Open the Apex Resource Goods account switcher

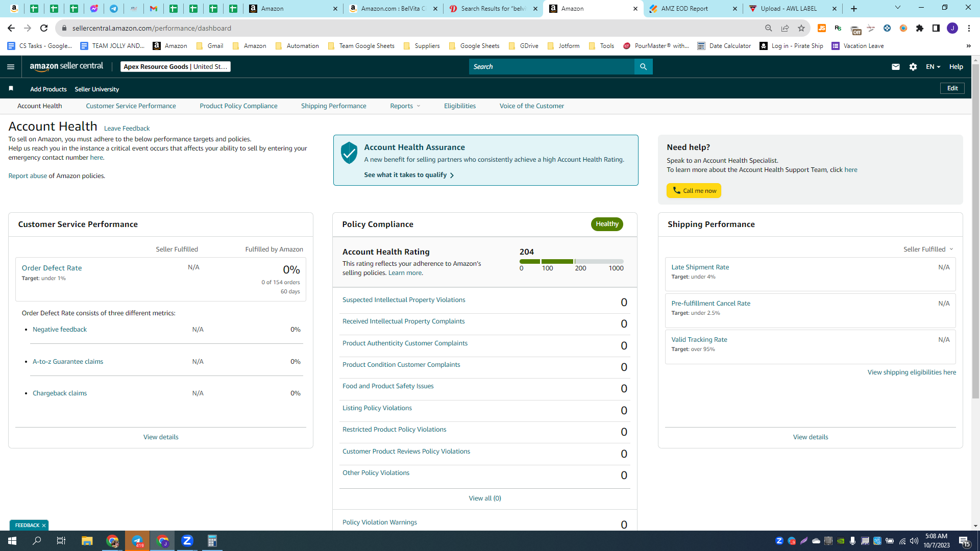pos(175,67)
